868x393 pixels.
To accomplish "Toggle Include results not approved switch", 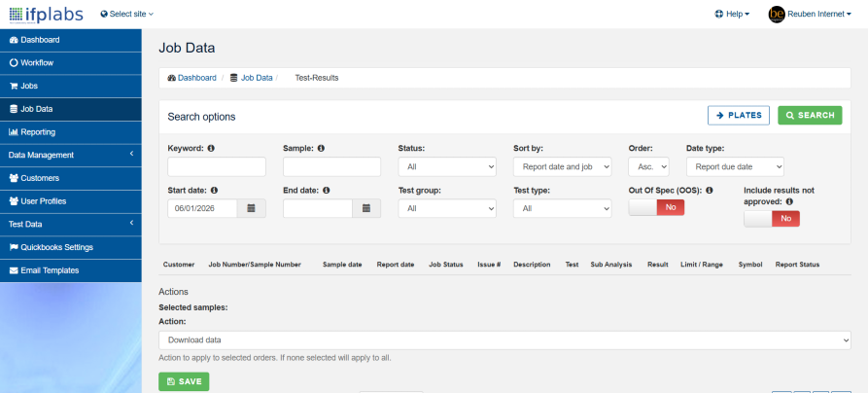I will pyautogui.click(x=771, y=219).
